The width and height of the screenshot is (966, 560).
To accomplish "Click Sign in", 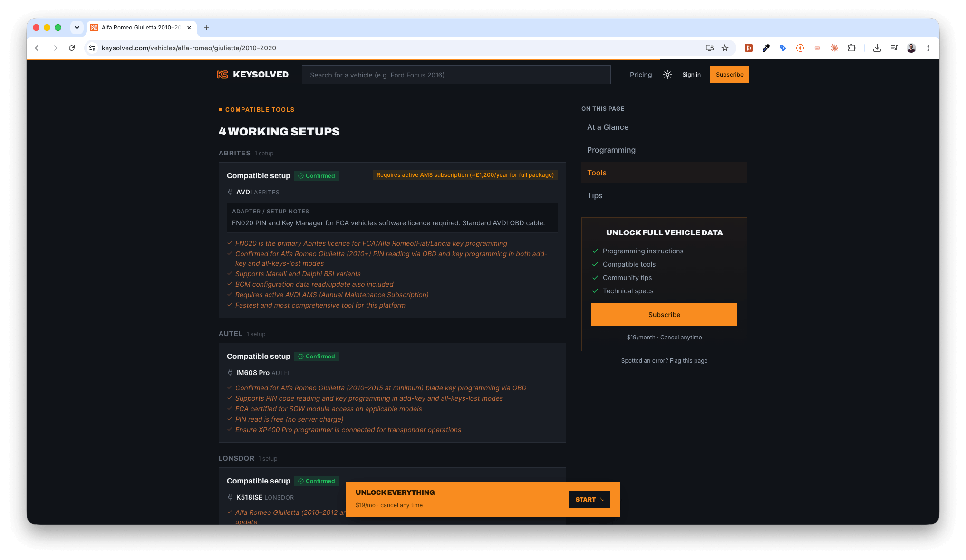I will (x=691, y=75).
